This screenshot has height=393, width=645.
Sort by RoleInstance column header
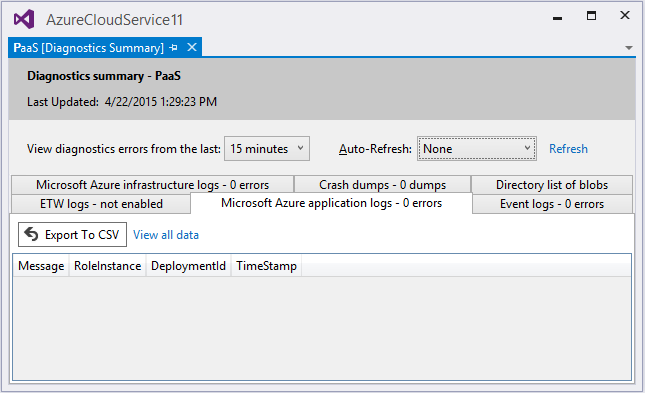coord(107,266)
